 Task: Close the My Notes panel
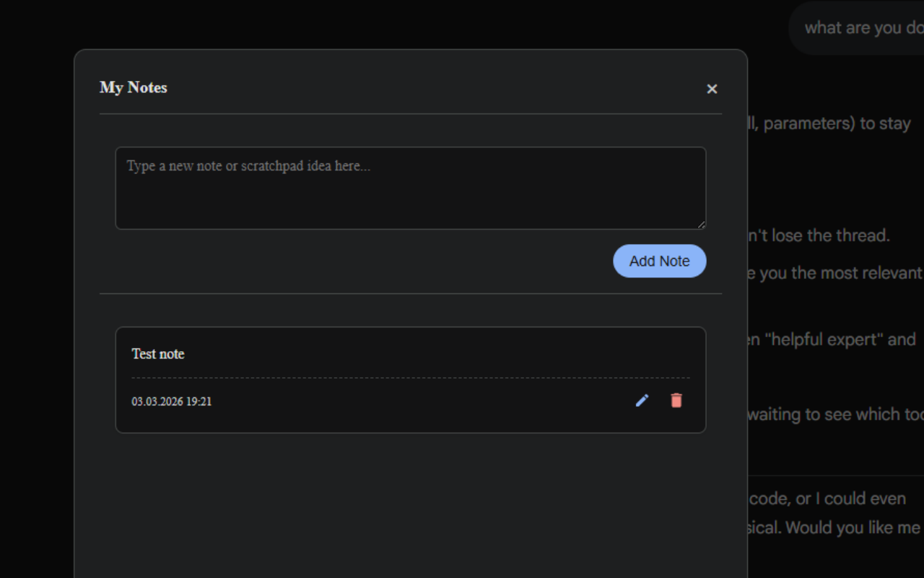[x=712, y=89]
